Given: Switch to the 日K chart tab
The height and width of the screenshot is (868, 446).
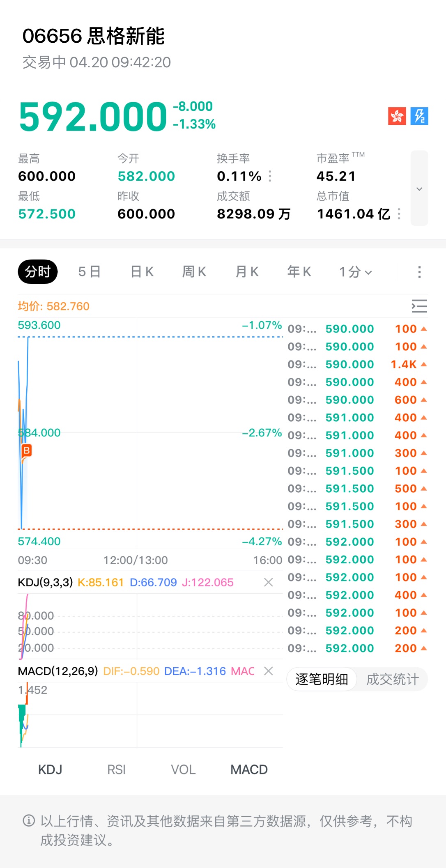Looking at the screenshot, I should pyautogui.click(x=142, y=272).
